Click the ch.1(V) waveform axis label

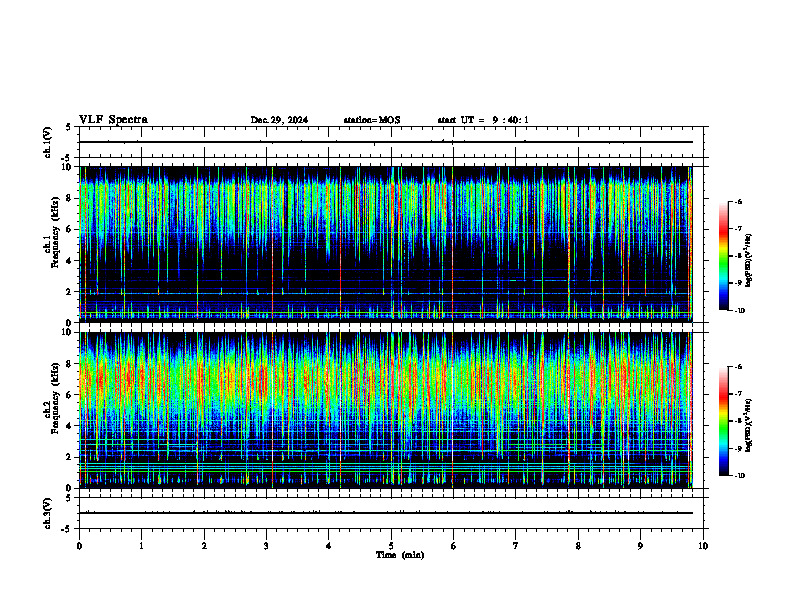coord(47,142)
